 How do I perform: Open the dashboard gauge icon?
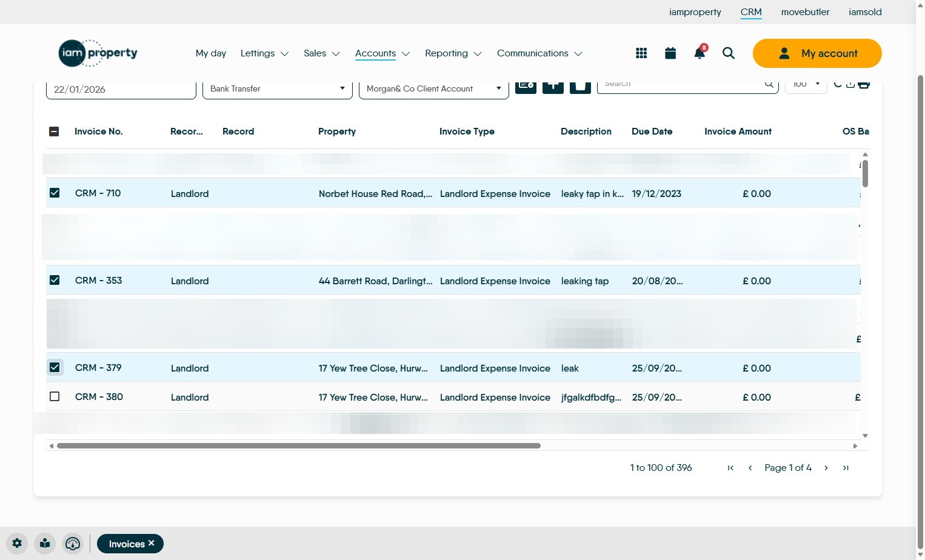click(73, 544)
